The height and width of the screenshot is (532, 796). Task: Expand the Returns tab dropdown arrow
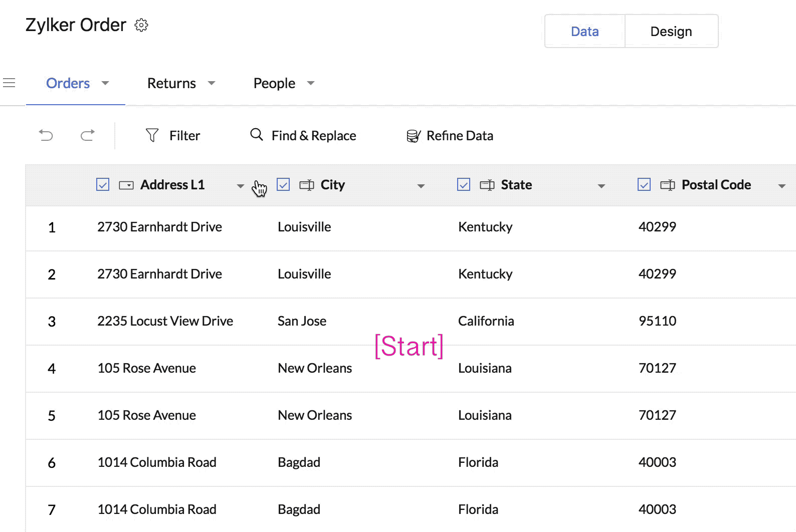click(212, 83)
